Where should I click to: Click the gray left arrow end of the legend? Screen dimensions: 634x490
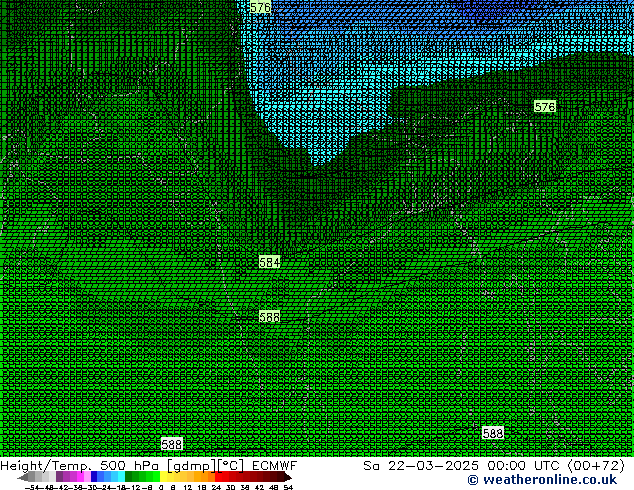pos(22,478)
